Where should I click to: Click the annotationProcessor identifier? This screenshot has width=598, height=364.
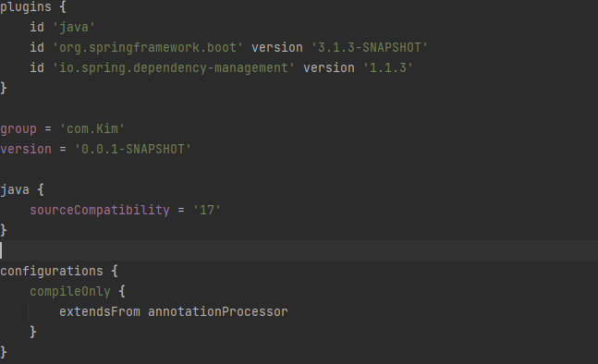pos(218,311)
